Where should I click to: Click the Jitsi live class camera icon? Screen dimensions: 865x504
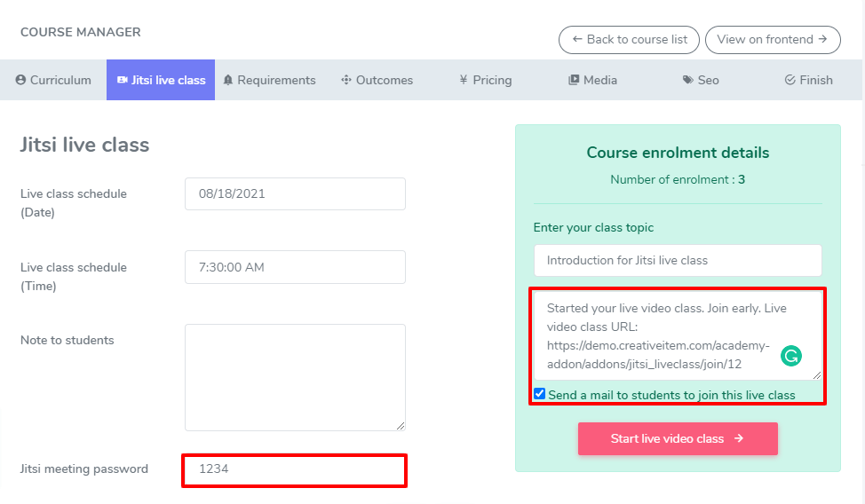pyautogui.click(x=123, y=80)
